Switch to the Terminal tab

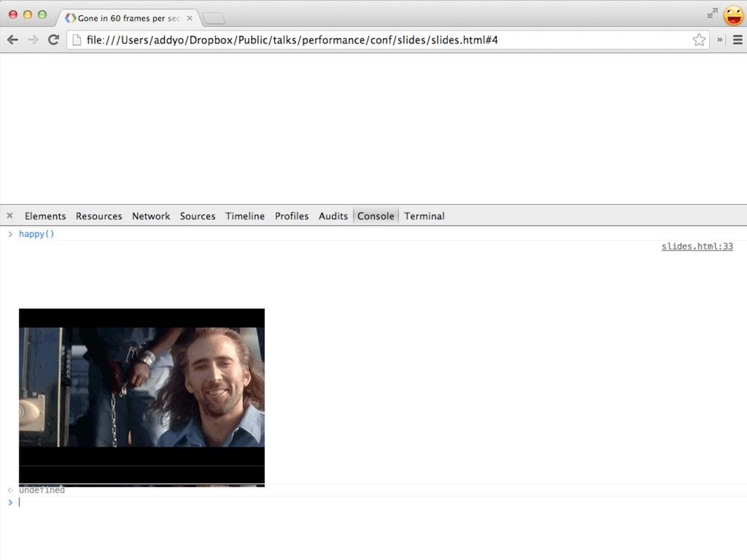(x=424, y=216)
